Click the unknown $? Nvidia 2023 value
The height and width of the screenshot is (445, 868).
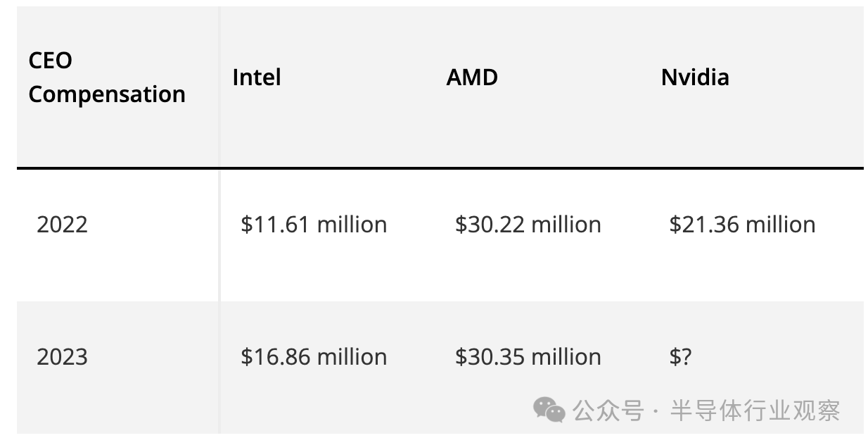pos(680,357)
